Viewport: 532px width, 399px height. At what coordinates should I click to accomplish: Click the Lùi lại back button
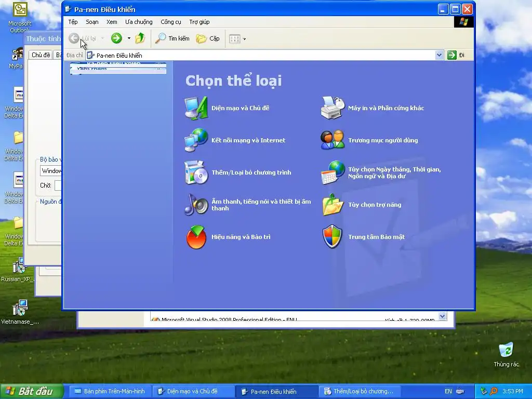(83, 38)
